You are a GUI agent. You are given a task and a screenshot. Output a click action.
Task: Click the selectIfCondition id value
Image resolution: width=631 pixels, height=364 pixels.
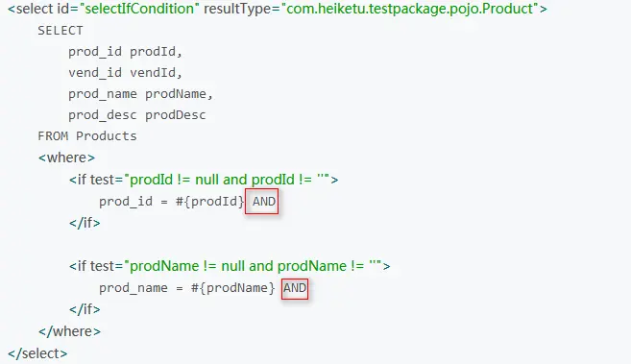(139, 9)
